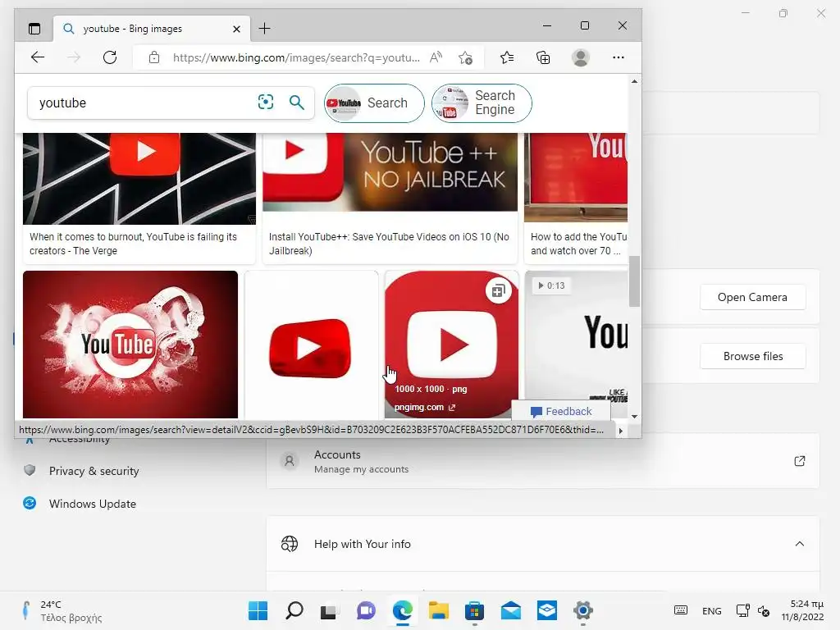Open Accounts Manage my accounts in Settings
Screen dimensions: 840x630
[x=543, y=461]
